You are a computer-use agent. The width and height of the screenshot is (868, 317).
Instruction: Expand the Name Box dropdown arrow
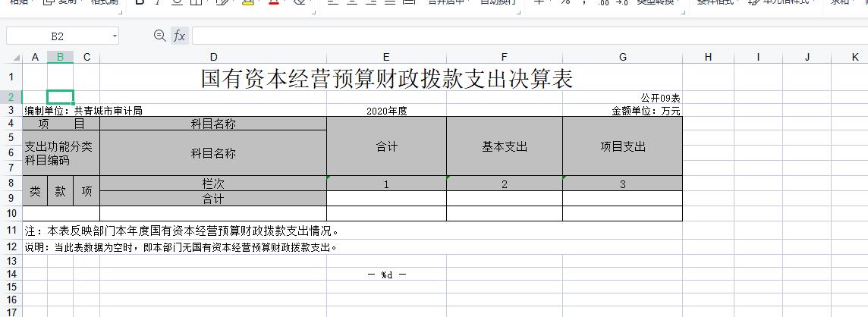tap(114, 36)
